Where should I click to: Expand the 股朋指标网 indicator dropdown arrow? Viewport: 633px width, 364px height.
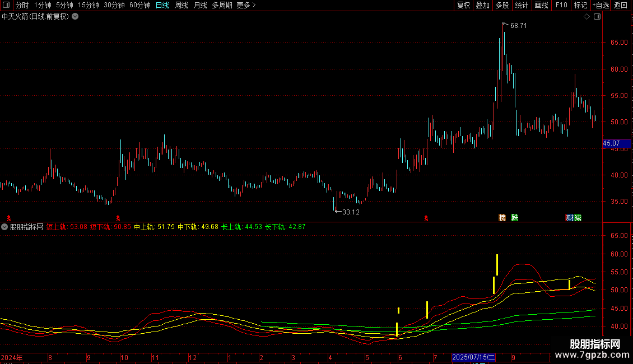point(4,227)
